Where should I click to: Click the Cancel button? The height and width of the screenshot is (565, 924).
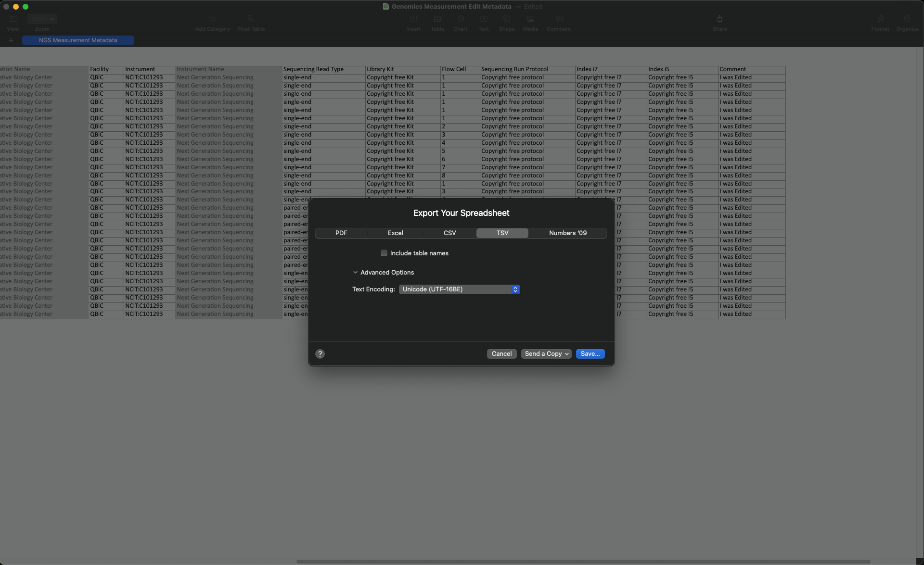[501, 354]
